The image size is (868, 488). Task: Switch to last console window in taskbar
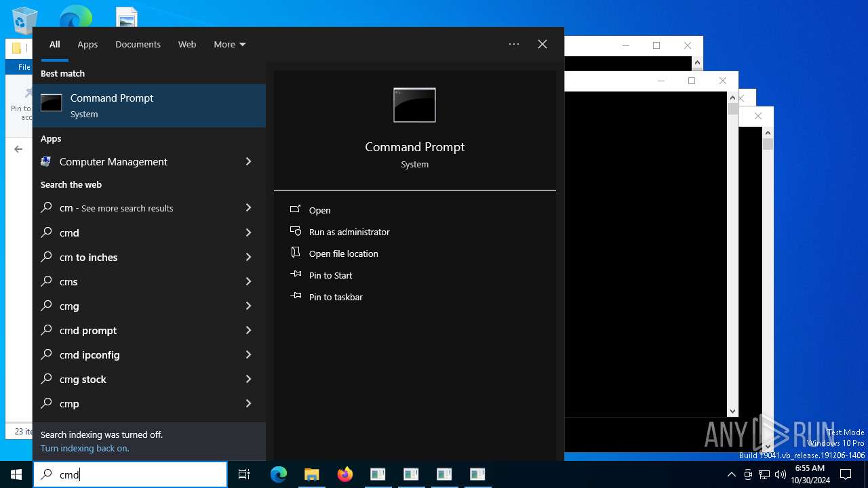coord(477,474)
